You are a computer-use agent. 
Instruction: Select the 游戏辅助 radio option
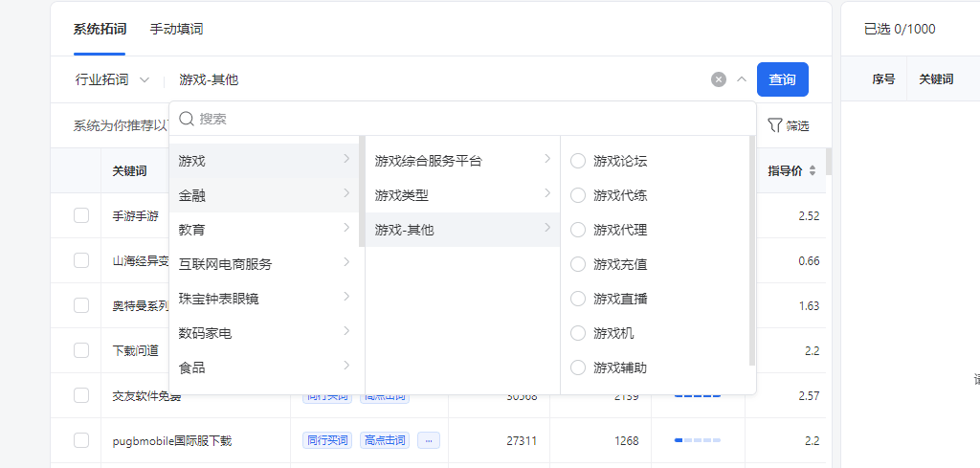tap(578, 368)
